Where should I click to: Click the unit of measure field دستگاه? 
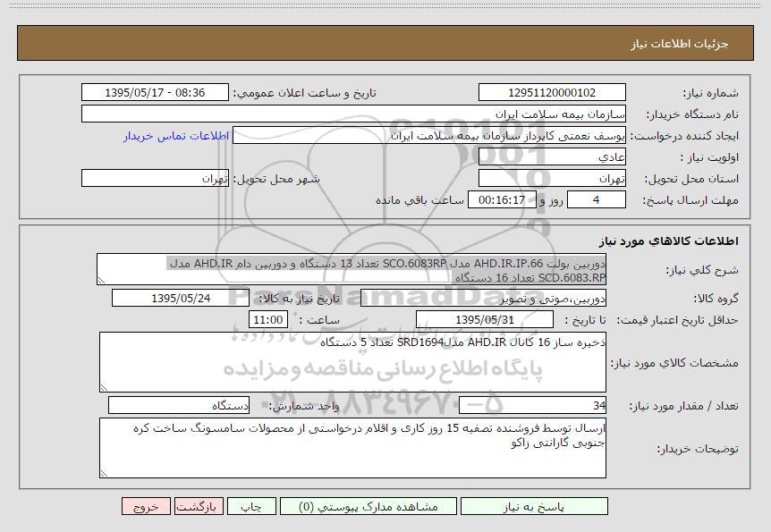point(179,406)
